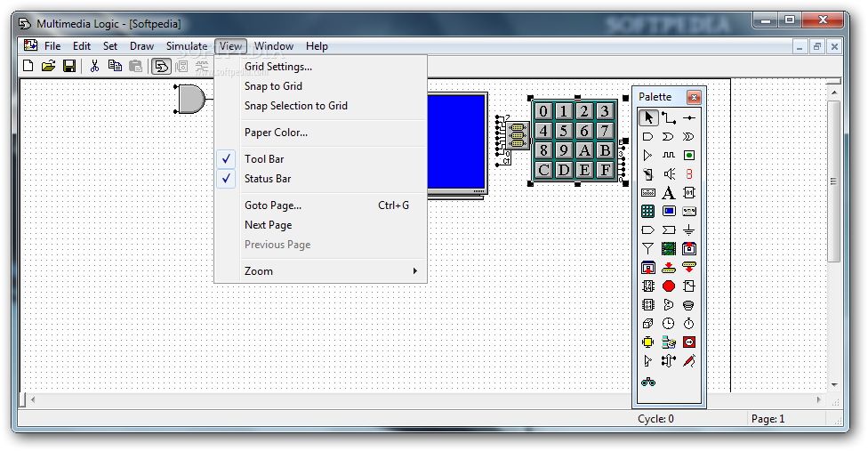Open the Set menu
This screenshot has height=451, width=868.
click(x=110, y=46)
